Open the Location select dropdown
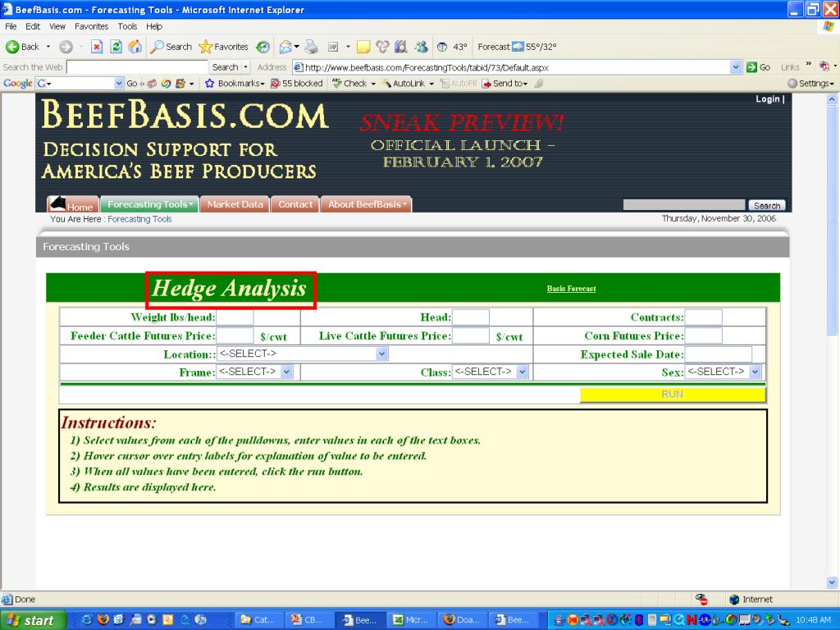 [302, 354]
